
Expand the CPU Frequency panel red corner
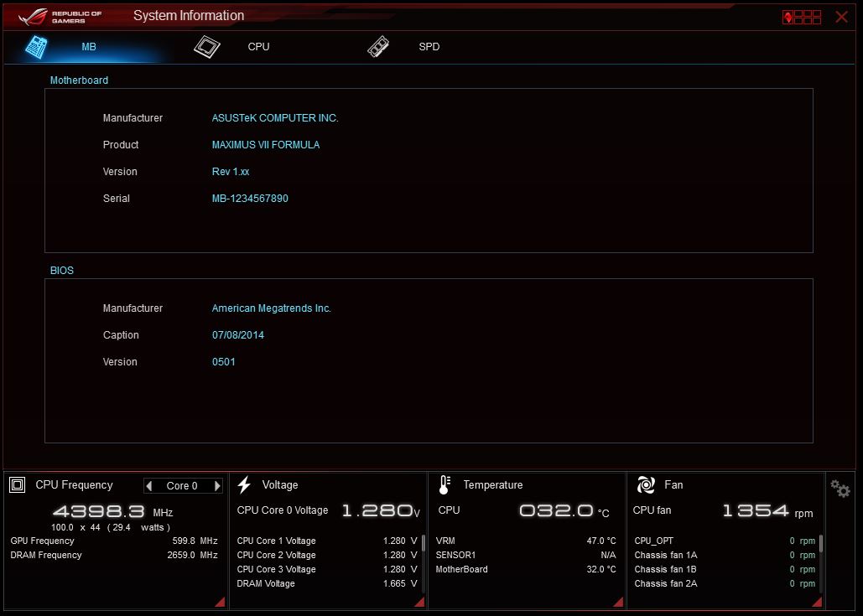point(221,603)
